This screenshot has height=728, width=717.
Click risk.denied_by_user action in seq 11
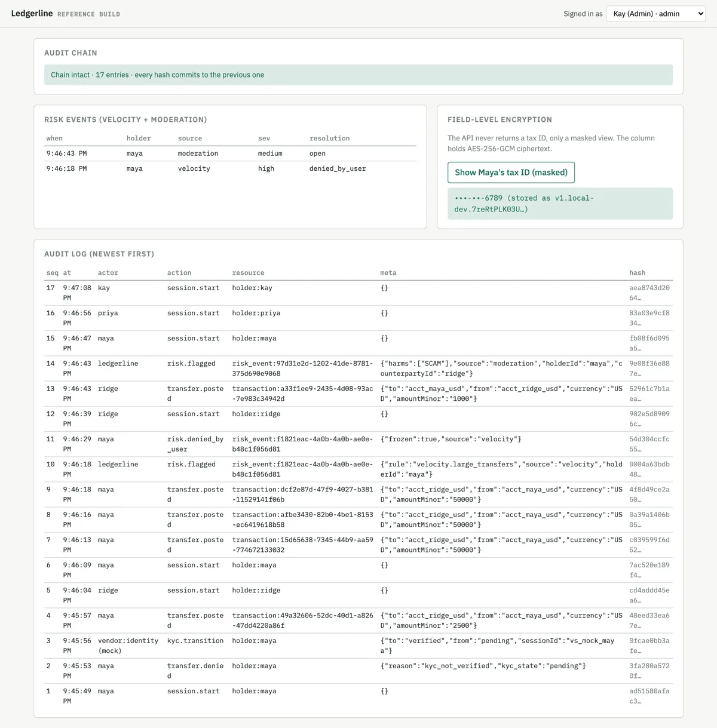tap(195, 444)
